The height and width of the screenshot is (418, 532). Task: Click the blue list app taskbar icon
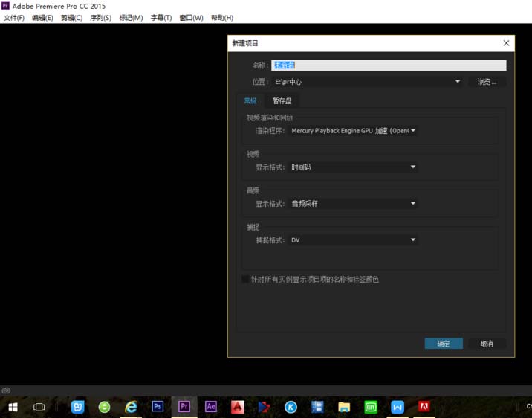(317, 407)
